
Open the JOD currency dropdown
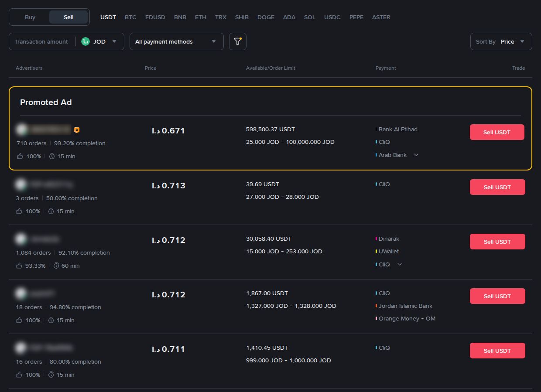100,42
